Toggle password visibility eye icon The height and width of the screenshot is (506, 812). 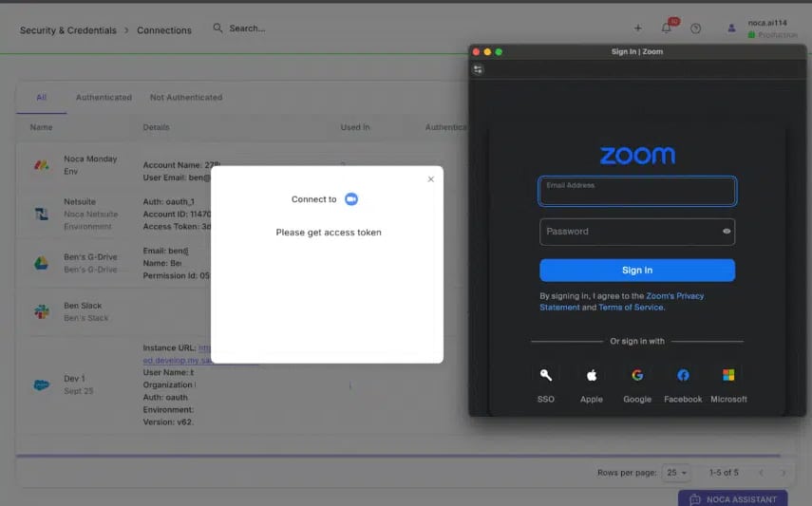727,232
